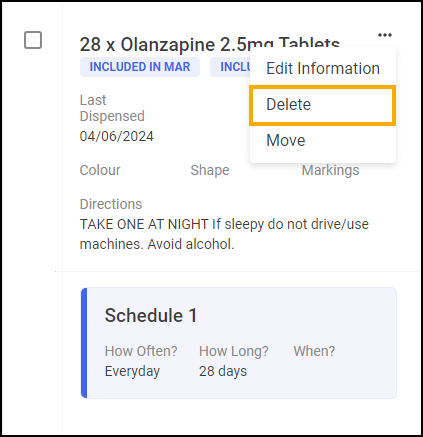This screenshot has height=437, width=423.
Task: Click the blue accent bar on Schedule 1
Action: (x=84, y=343)
